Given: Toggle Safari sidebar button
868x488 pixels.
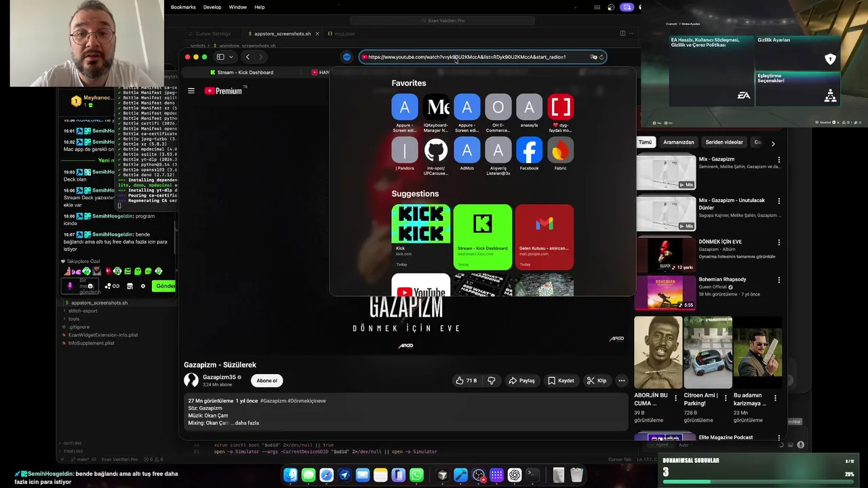Looking at the screenshot, I should pyautogui.click(x=220, y=57).
